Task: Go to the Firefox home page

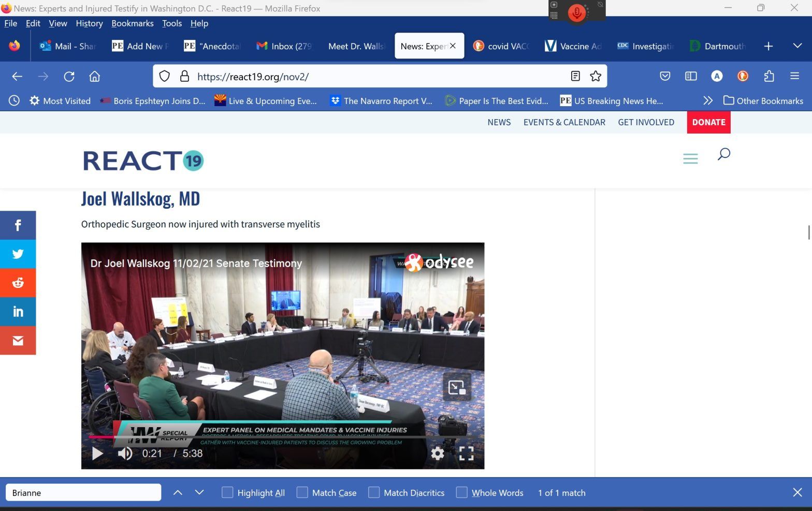Action: point(94,77)
